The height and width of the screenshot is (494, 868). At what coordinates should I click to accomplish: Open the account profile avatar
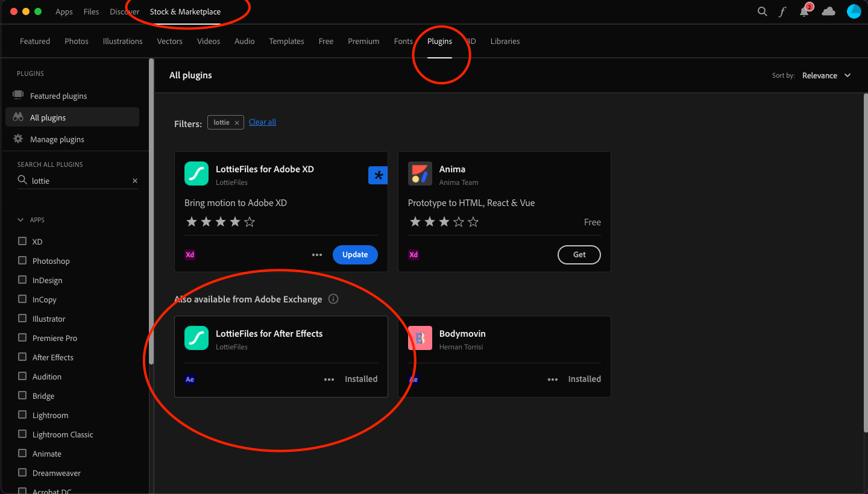click(854, 11)
